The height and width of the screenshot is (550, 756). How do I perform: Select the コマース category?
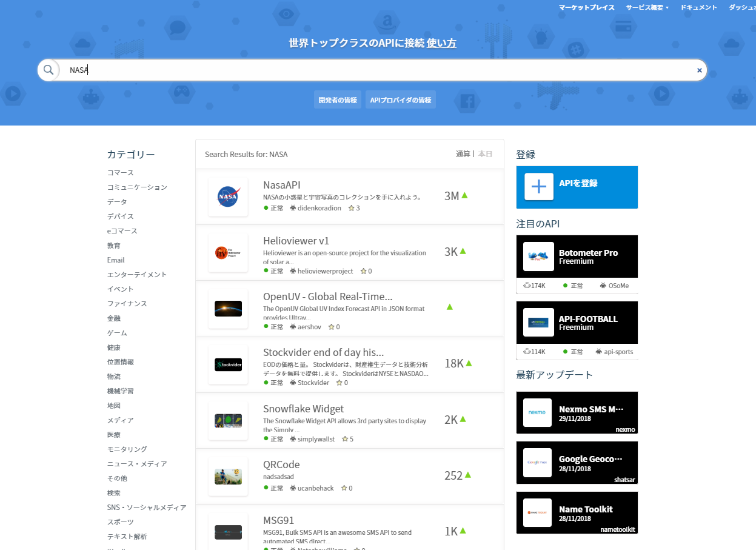(121, 173)
